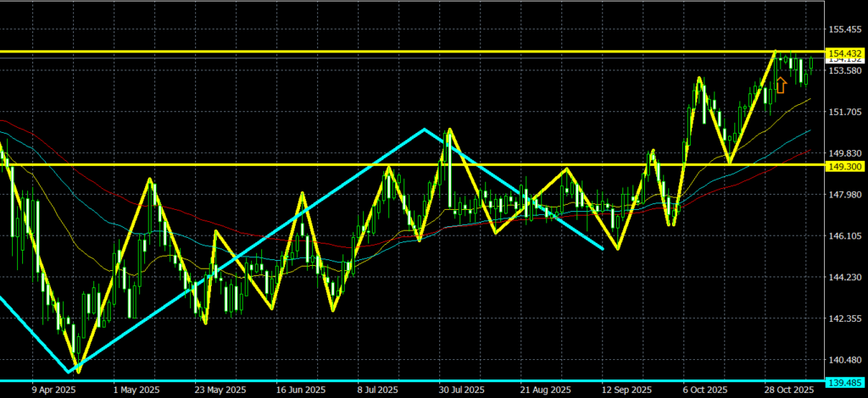Click the 155.455 price axis value
The height and width of the screenshot is (398, 868).
point(846,30)
